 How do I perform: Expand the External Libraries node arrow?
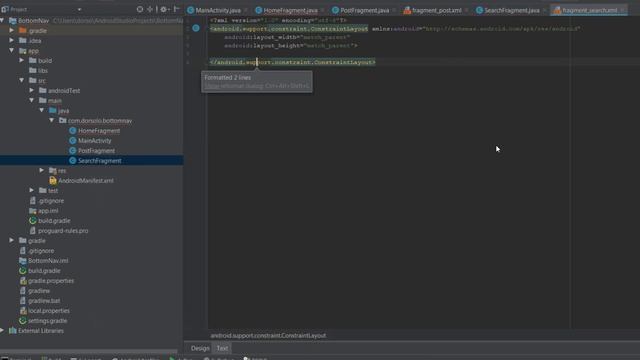(x=2, y=331)
